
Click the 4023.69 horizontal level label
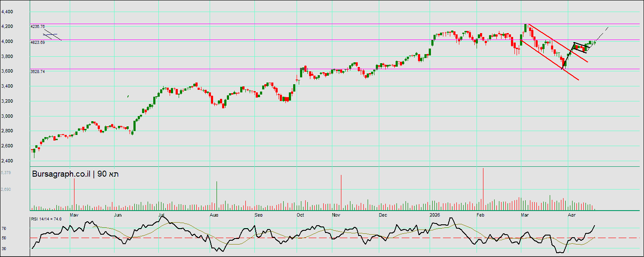tap(37, 42)
